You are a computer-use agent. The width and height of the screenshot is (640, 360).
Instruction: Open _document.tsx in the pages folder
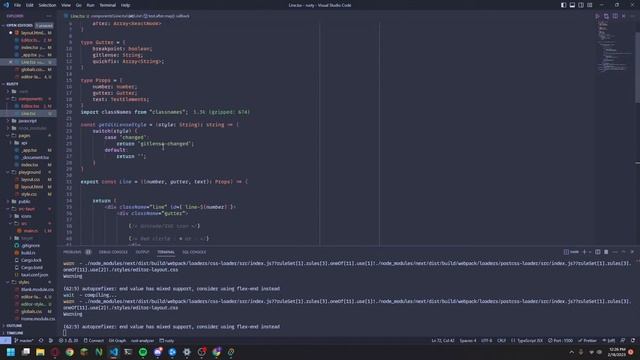35,158
